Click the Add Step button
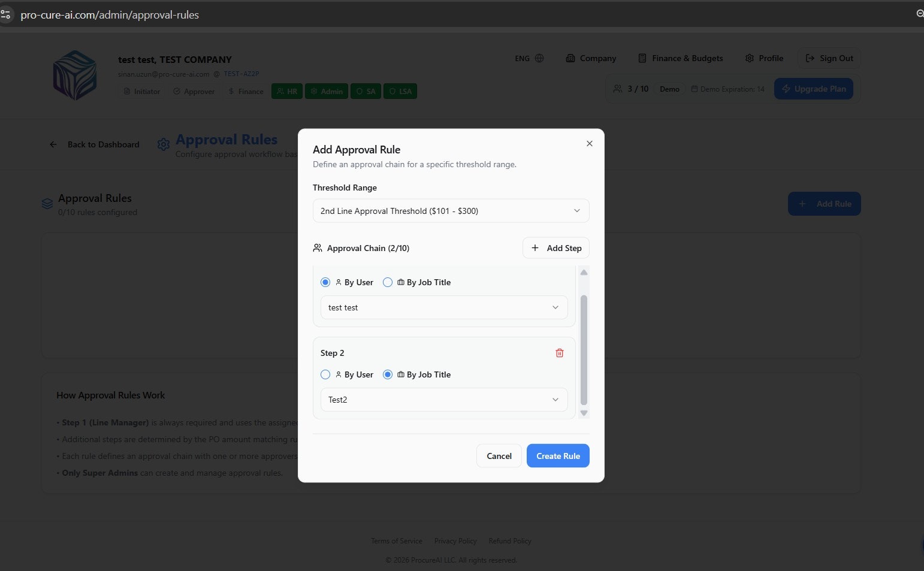The image size is (924, 571). [556, 248]
